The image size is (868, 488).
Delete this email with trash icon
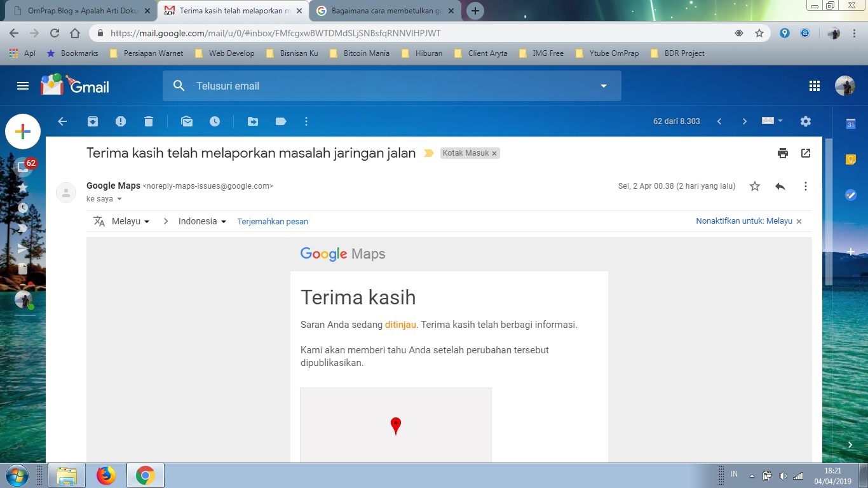149,121
